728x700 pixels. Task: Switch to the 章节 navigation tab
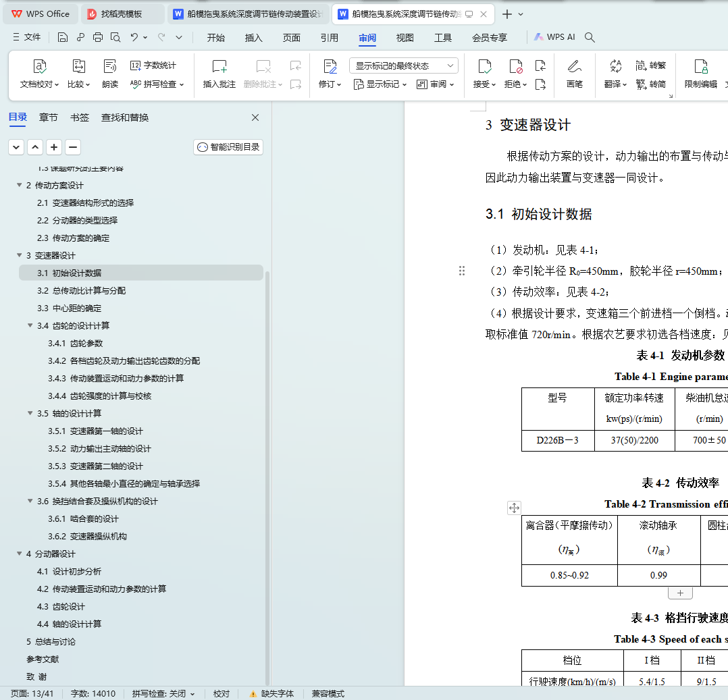pos(49,117)
